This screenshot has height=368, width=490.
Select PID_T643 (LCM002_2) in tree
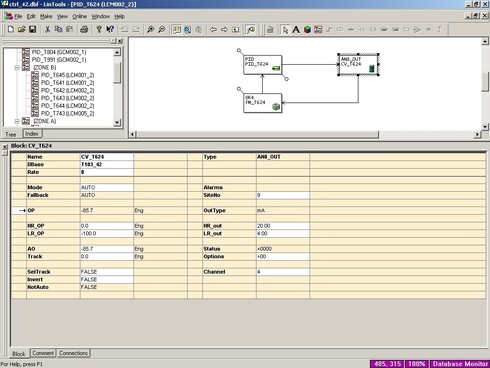pyautogui.click(x=67, y=98)
